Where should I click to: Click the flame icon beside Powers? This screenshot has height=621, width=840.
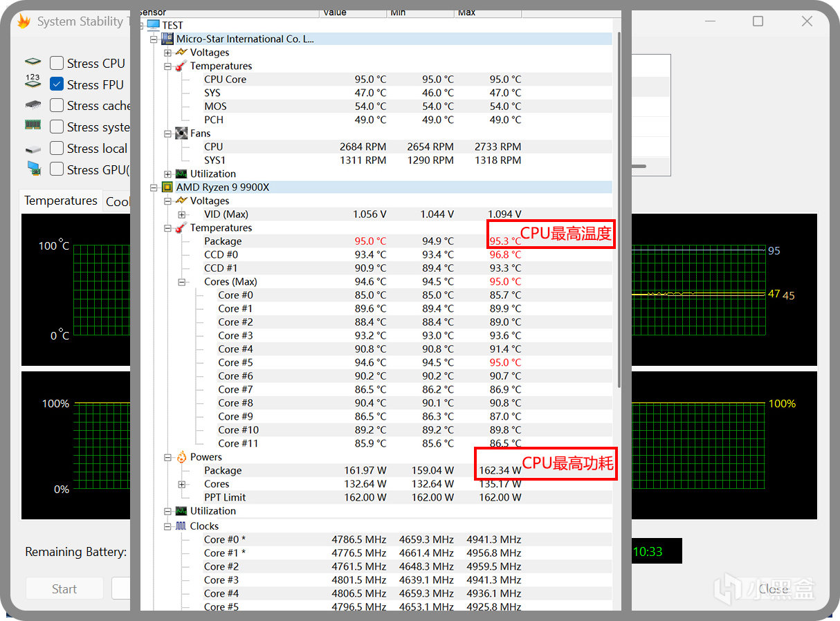pyautogui.click(x=181, y=456)
